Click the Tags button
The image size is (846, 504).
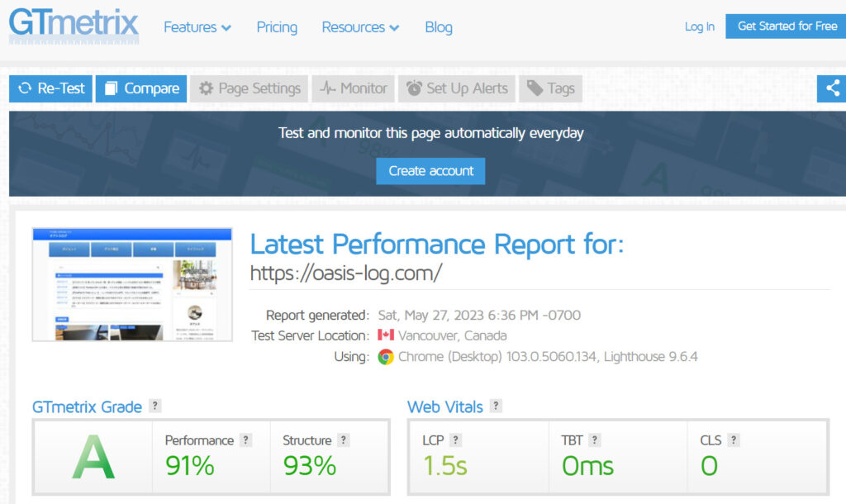[550, 88]
